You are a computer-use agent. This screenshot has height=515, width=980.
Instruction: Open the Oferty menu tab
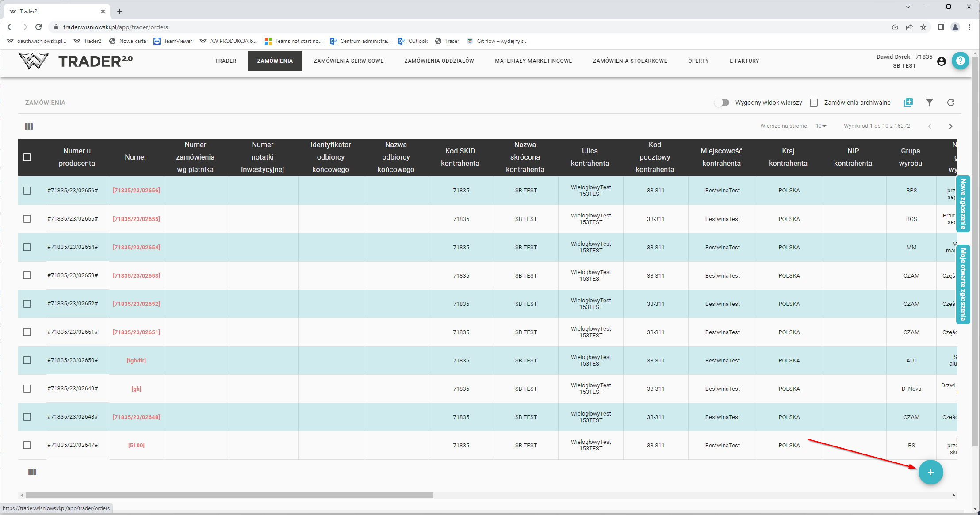[698, 61]
